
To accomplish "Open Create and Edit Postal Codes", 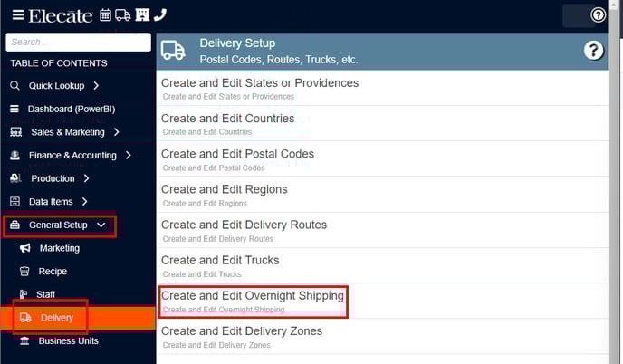I will [x=382, y=159].
